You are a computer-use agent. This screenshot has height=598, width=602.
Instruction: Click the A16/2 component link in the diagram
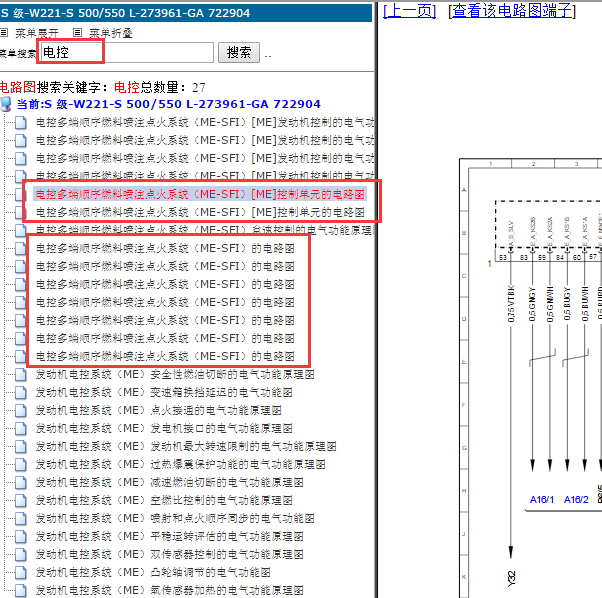[x=576, y=500]
